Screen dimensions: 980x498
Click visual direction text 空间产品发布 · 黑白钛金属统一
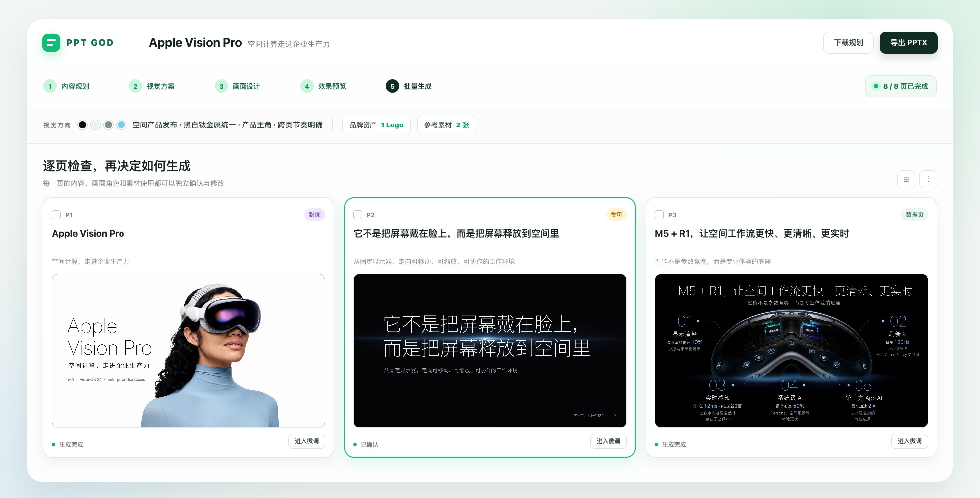point(228,125)
